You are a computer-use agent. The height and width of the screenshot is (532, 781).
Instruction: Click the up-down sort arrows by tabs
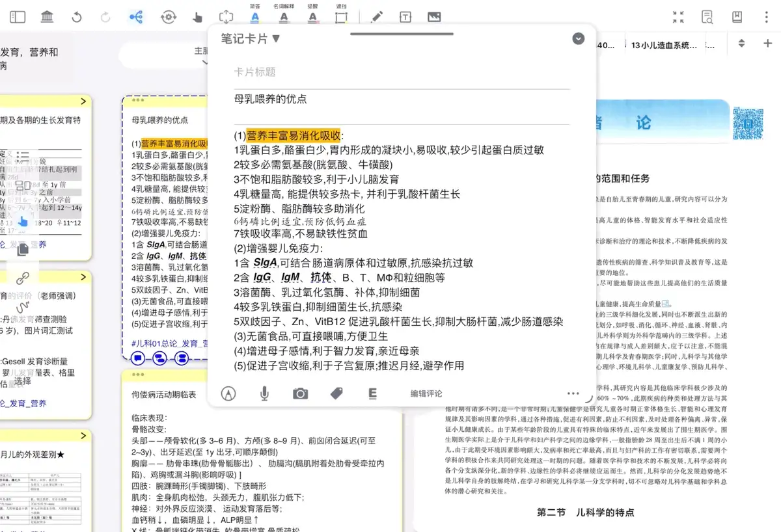coord(741,44)
